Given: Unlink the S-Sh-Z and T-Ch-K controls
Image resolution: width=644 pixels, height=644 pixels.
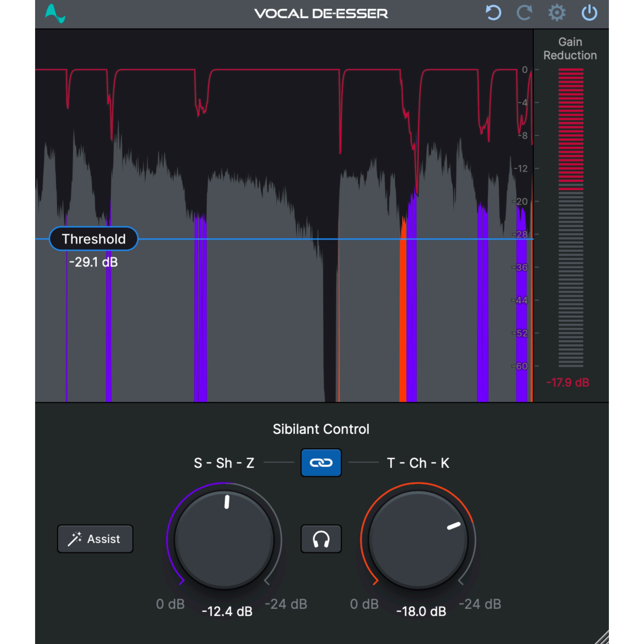Looking at the screenshot, I should (x=321, y=463).
